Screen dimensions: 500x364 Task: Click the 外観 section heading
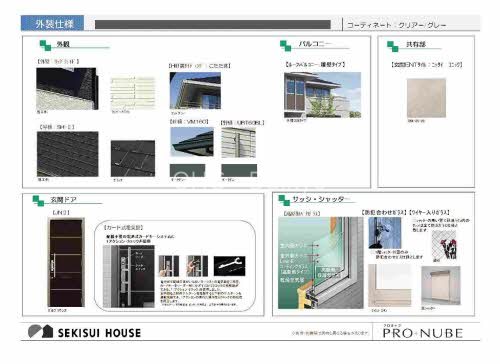click(63, 44)
